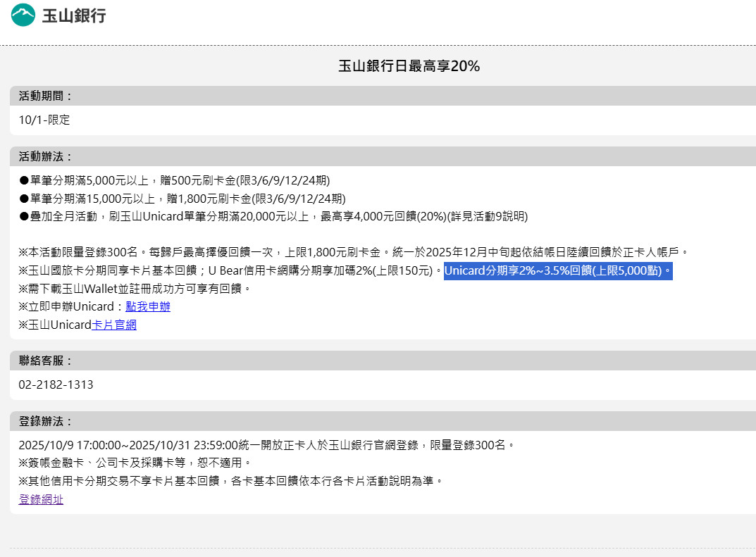Image resolution: width=756 pixels, height=557 pixels.
Task: Click the 玉山銀行 logo text
Action: pos(74,15)
